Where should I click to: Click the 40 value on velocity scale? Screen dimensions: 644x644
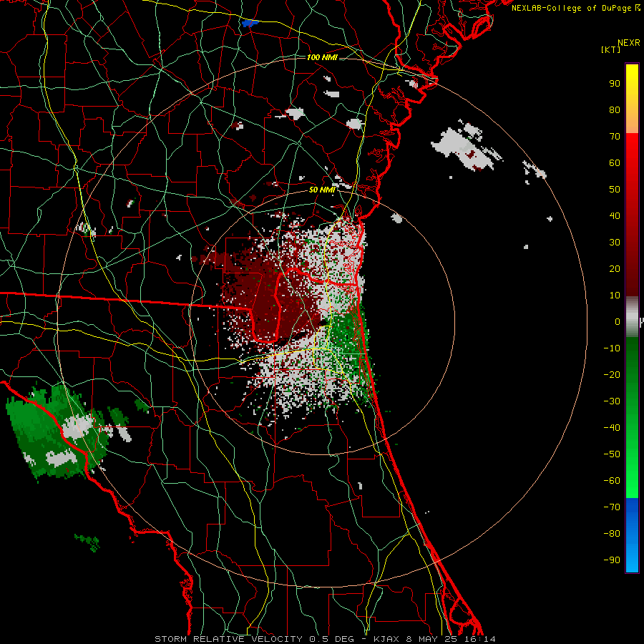click(615, 216)
